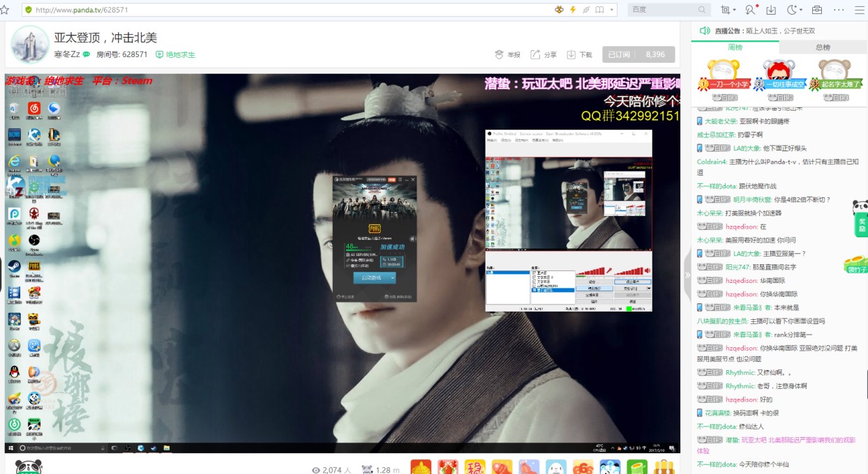Click username 八块腹肌的救生员 in chat

point(722,321)
